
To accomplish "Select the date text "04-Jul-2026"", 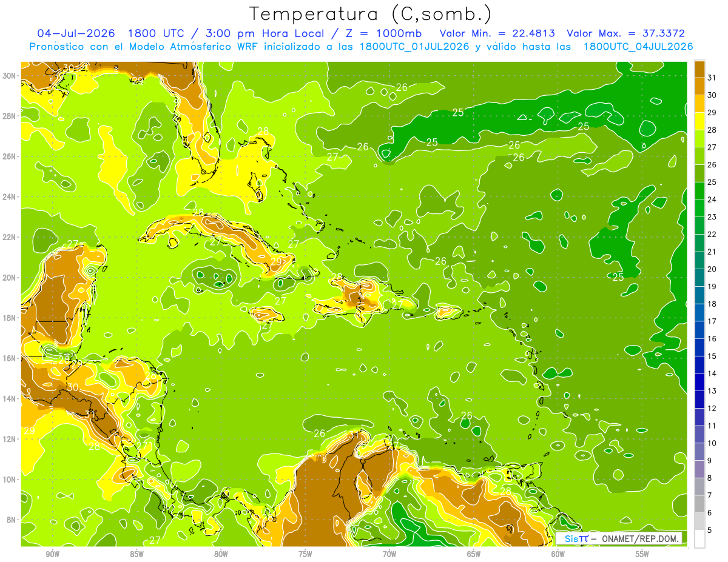I will 75,33.
